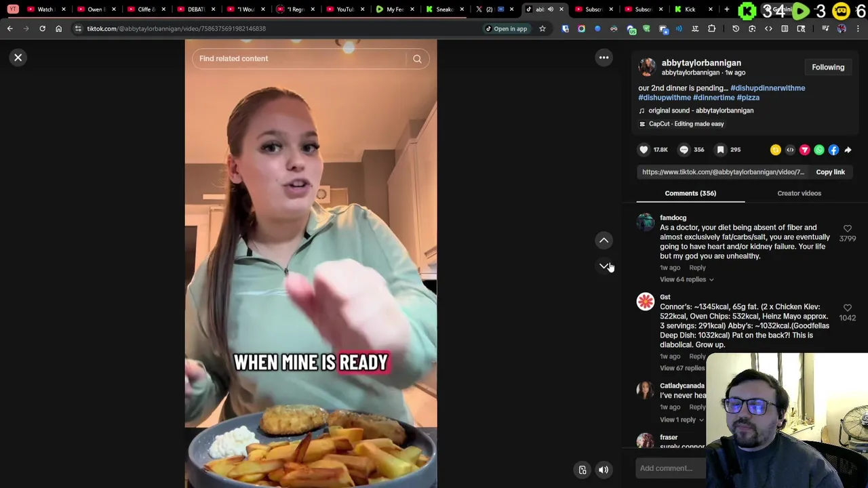Click the browser back button
This screenshot has width=868, height=488.
pos(9,28)
